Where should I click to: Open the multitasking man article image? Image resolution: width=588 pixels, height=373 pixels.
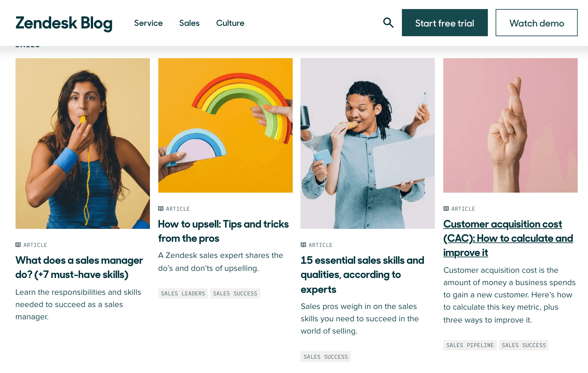(x=368, y=144)
